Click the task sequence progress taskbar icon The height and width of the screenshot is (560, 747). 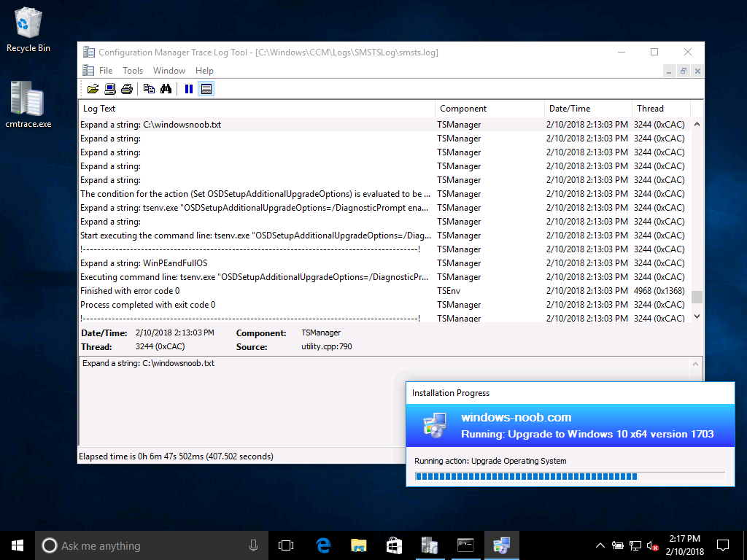pos(501,545)
